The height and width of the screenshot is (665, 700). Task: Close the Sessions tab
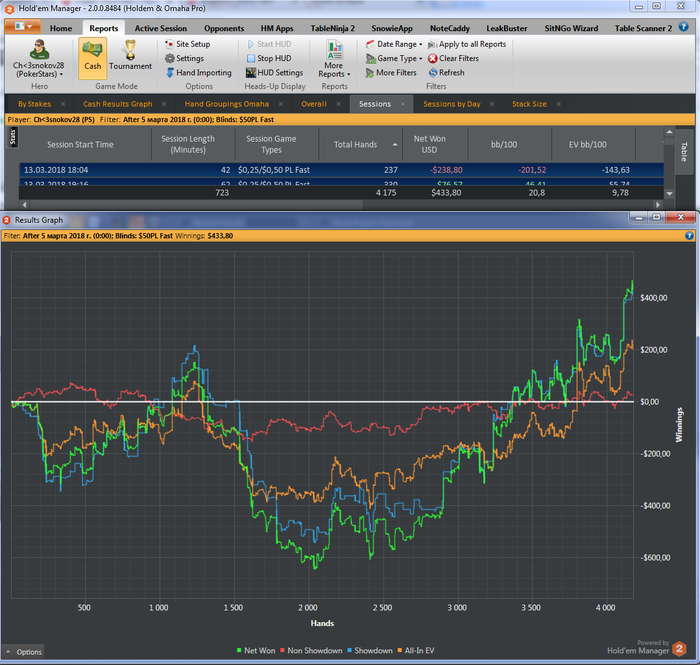pos(403,104)
